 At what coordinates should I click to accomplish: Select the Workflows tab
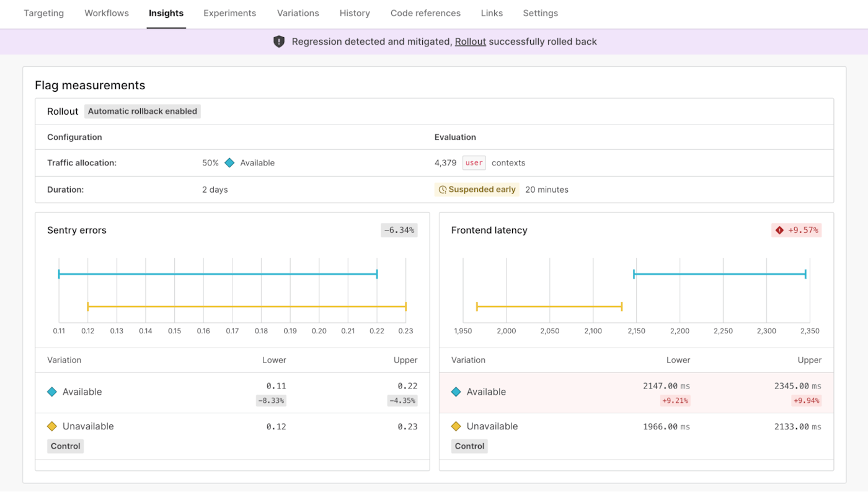click(107, 13)
